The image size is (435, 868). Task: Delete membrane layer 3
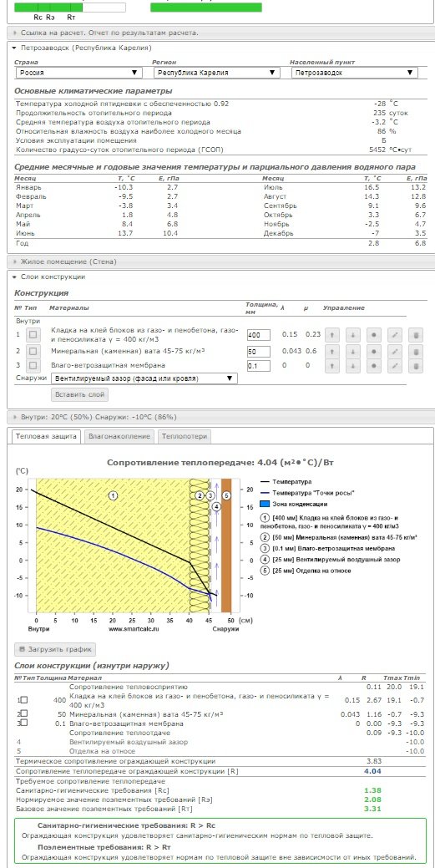pyautogui.click(x=416, y=365)
